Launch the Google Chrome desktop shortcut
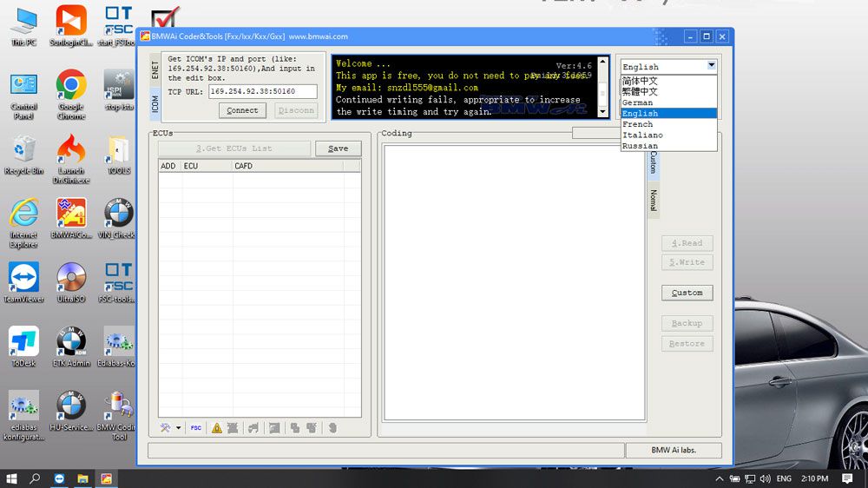868x488 pixels. click(71, 96)
